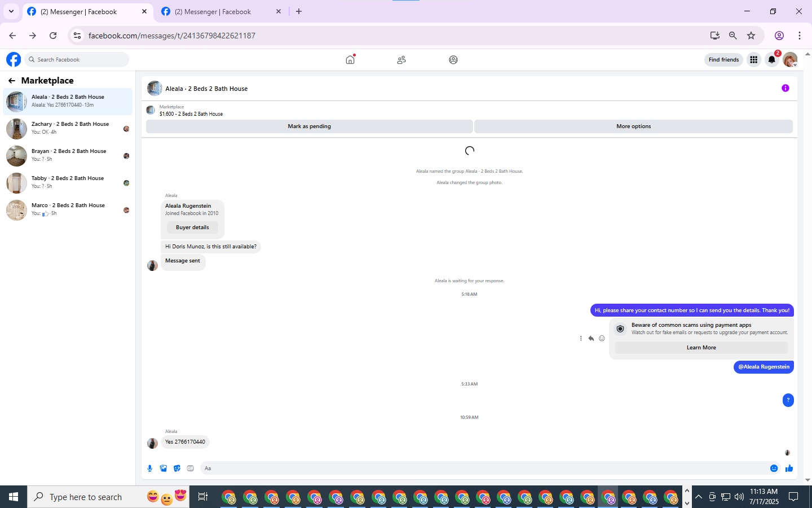Open the emoji picker in the composer
Screen dimensions: 812x508
coord(774,468)
